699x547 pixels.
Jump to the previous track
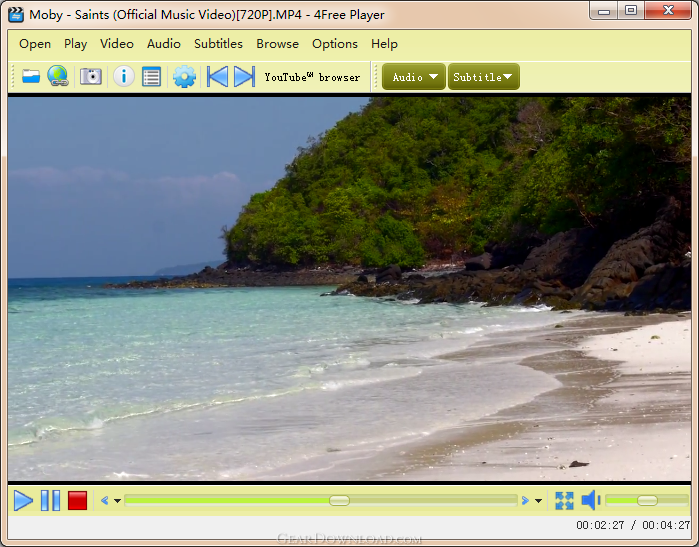[x=218, y=77]
